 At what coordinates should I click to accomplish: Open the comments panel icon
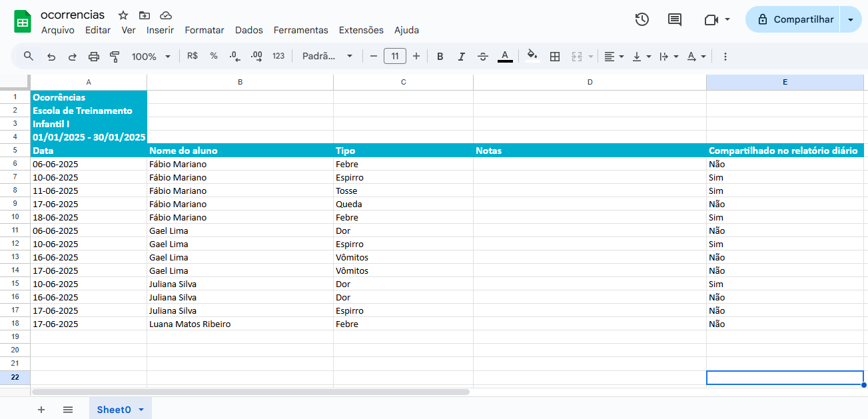[675, 19]
